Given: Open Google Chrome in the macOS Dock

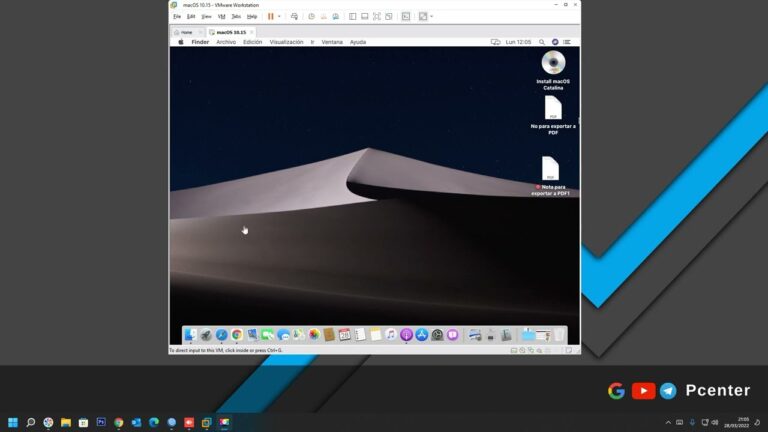Looking at the screenshot, I should coord(237,335).
